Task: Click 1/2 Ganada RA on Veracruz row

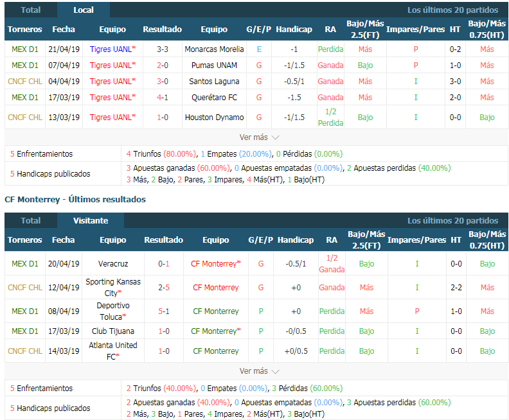Action: click(x=332, y=264)
